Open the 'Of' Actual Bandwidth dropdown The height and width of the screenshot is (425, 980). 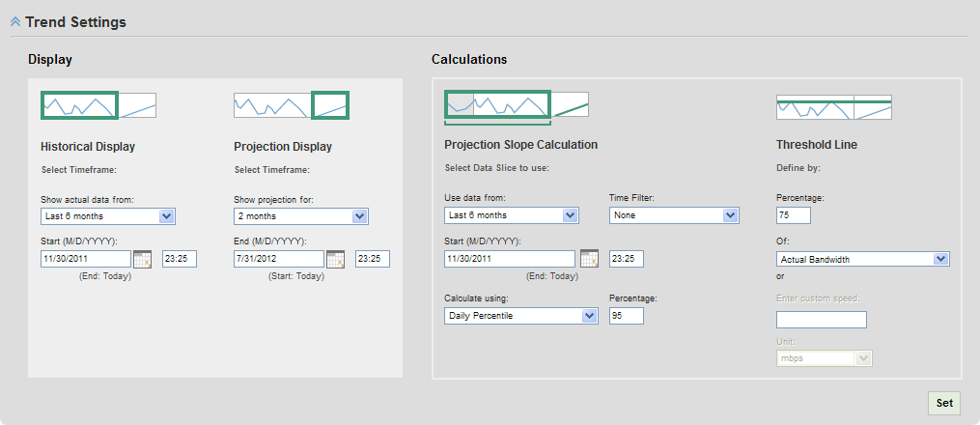[x=863, y=259]
